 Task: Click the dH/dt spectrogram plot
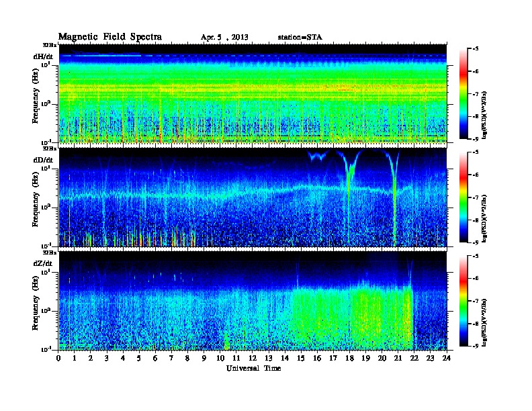[x=253, y=93]
